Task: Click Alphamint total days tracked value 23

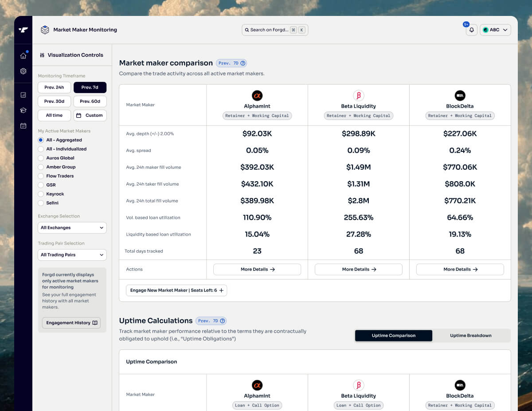Action: tap(257, 251)
